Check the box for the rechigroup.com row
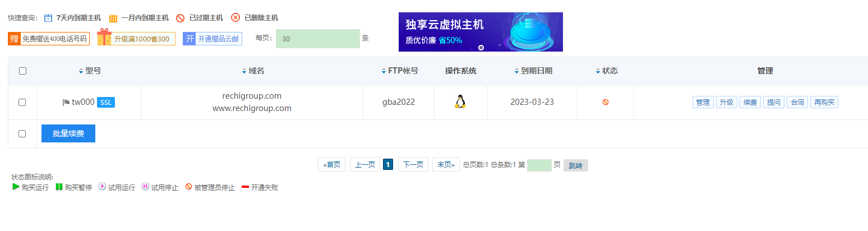 click(22, 103)
